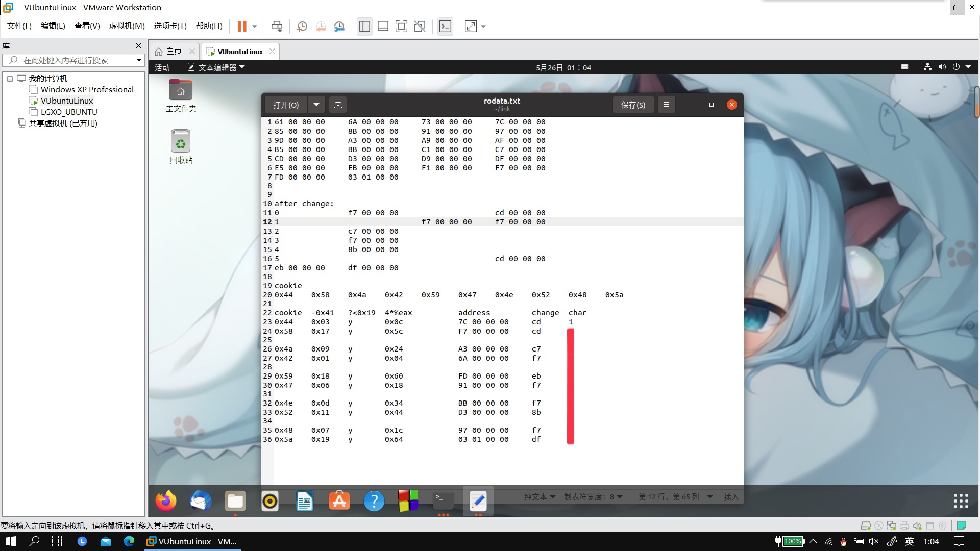Open Help from the dock
980x551 pixels.
pos(374,501)
